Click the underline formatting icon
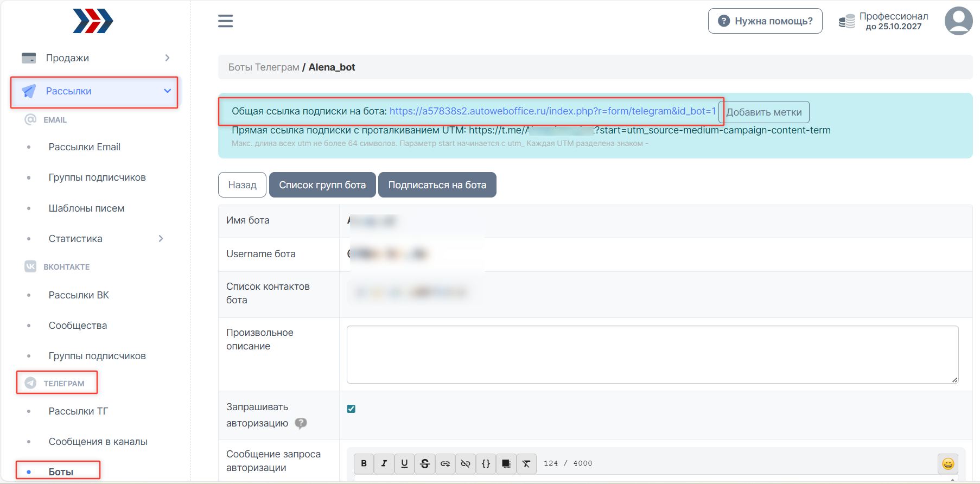980x484 pixels. (x=404, y=463)
